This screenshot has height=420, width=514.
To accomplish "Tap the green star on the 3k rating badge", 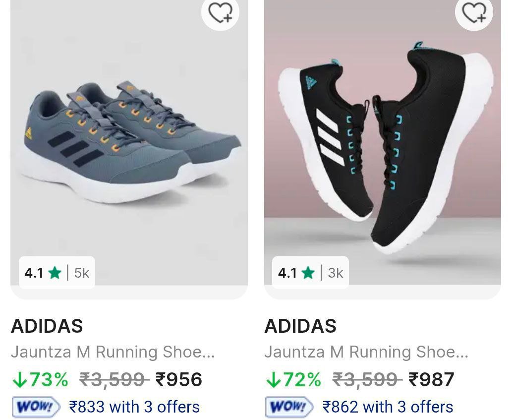I will coord(308,272).
